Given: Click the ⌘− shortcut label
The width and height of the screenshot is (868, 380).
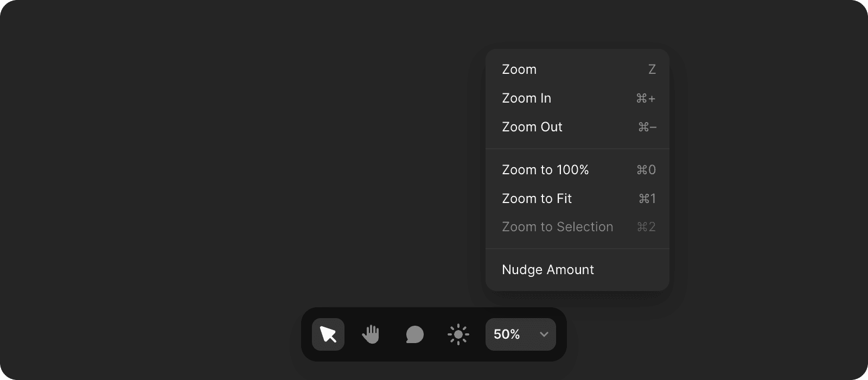Looking at the screenshot, I should pos(647,127).
